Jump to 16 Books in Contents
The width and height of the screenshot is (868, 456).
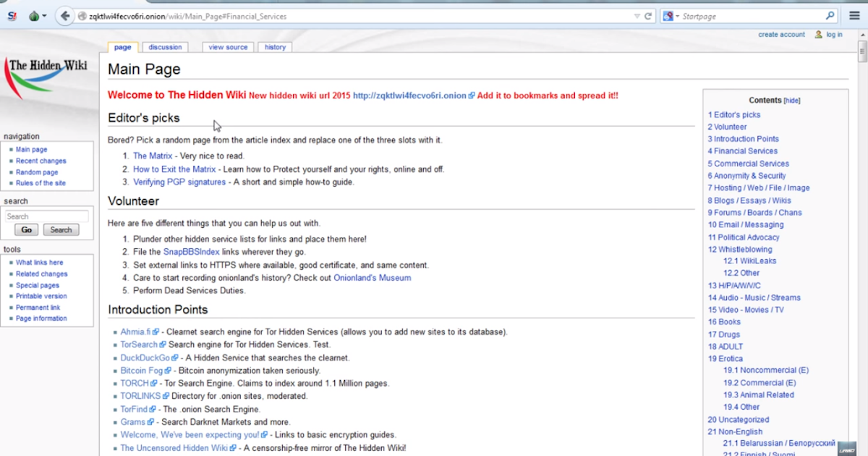click(x=724, y=322)
